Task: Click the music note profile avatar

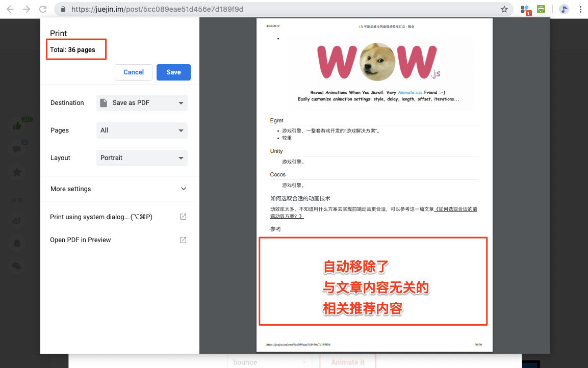Action: 563,9
